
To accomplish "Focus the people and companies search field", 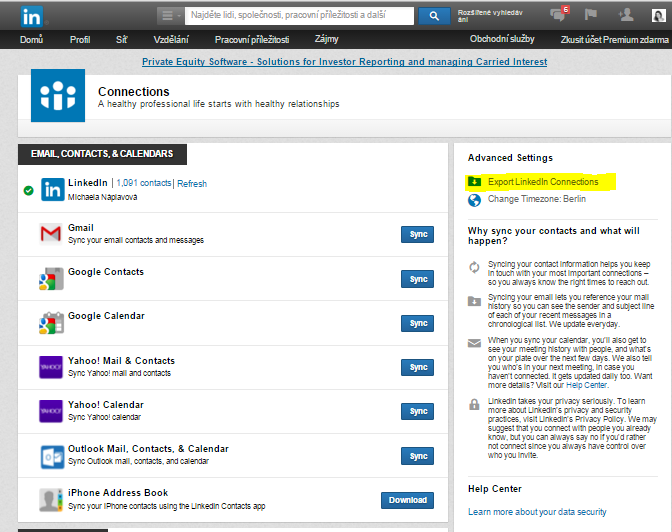I will pos(300,16).
